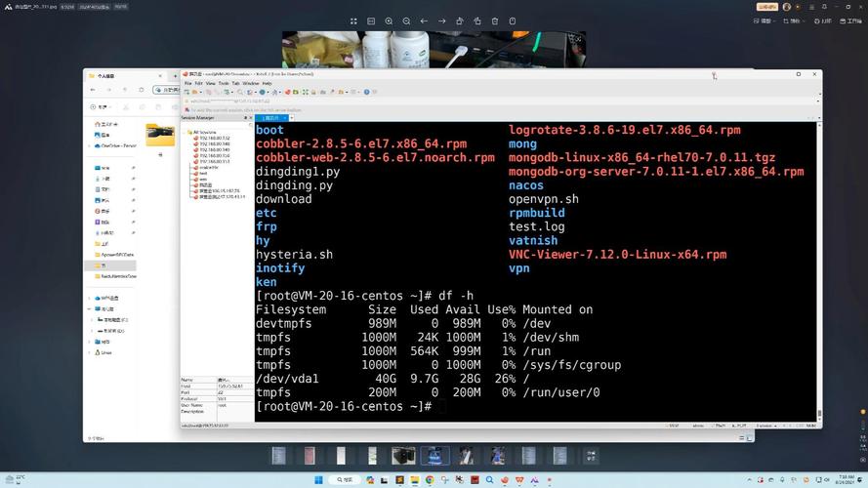Image resolution: width=868 pixels, height=488 pixels.
Task: Click the red Xshell icon in toolbar
Action: [288, 92]
